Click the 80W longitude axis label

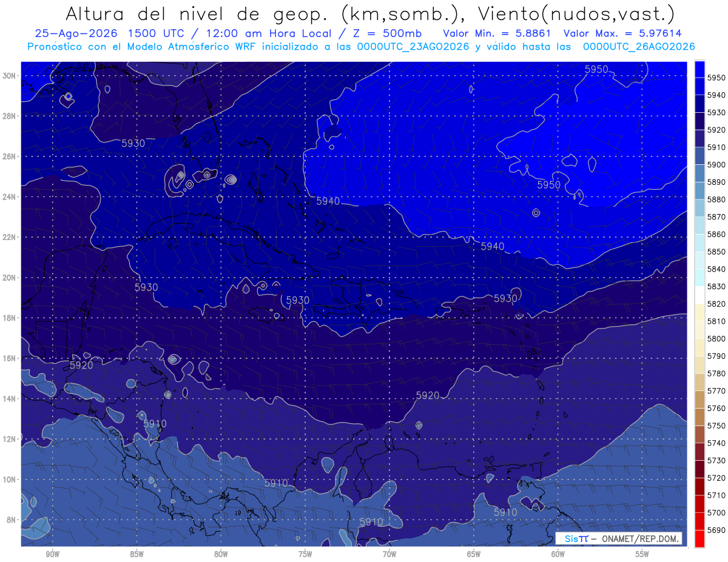pyautogui.click(x=221, y=554)
